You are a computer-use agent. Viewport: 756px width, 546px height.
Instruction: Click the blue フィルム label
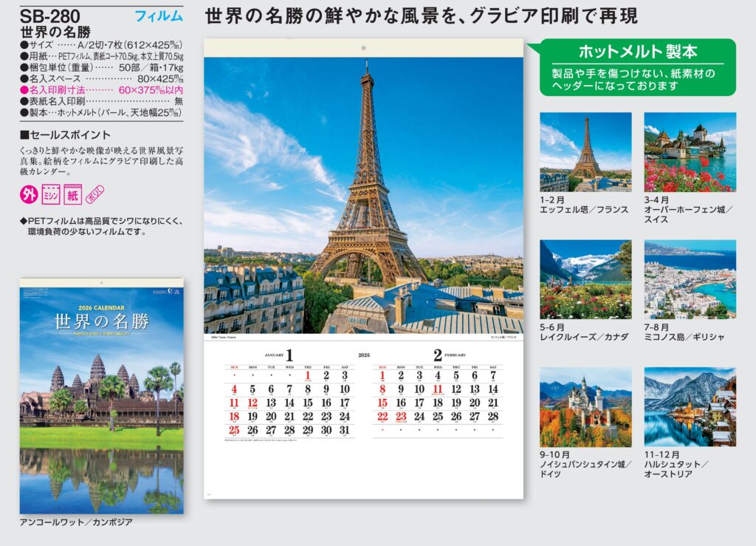[x=159, y=16]
